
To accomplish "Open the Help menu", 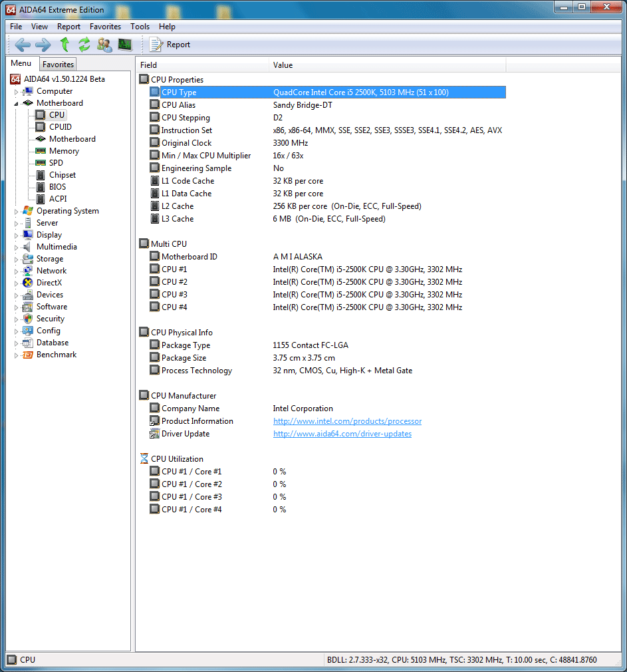I will (167, 27).
